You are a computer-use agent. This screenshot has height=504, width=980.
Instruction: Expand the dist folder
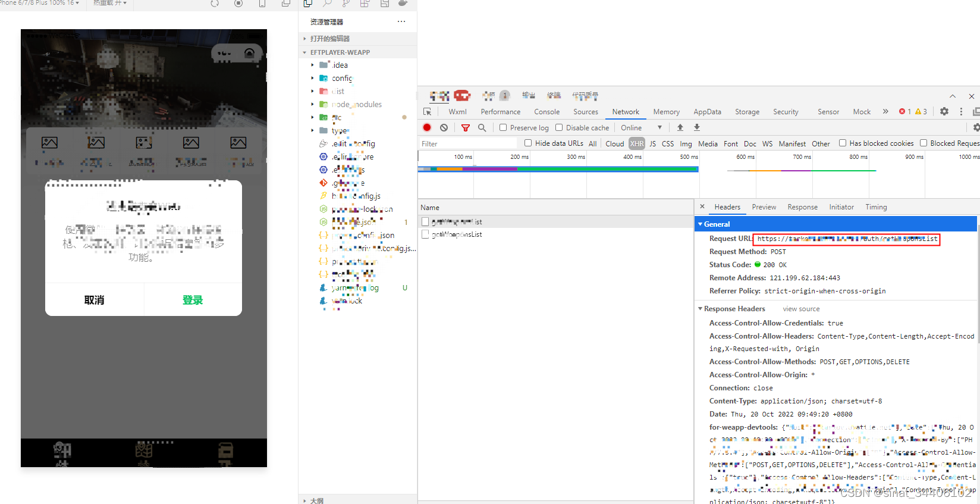[312, 91]
